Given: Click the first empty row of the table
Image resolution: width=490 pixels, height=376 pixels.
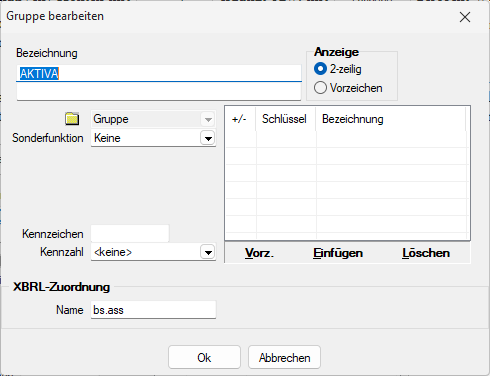Looking at the screenshot, I should point(347,139).
